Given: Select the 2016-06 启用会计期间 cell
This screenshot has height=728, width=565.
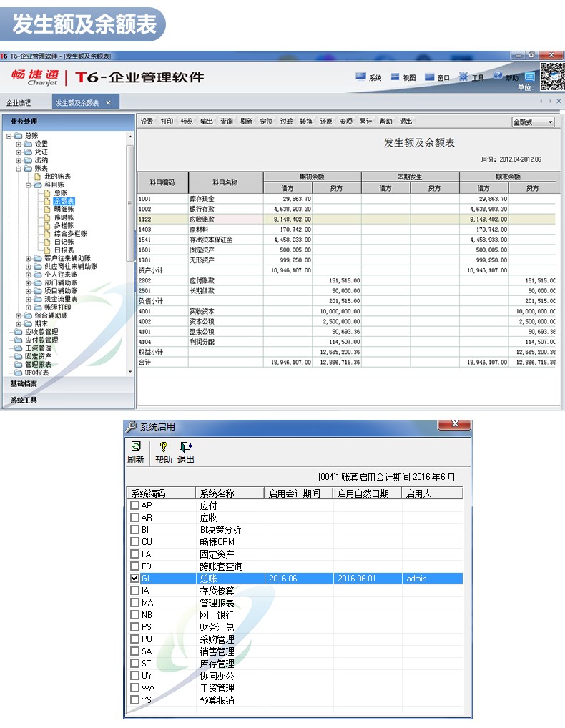Looking at the screenshot, I should [299, 579].
